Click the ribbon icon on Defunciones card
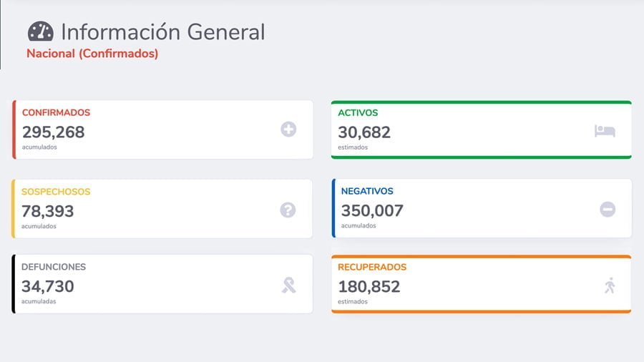 coord(288,286)
